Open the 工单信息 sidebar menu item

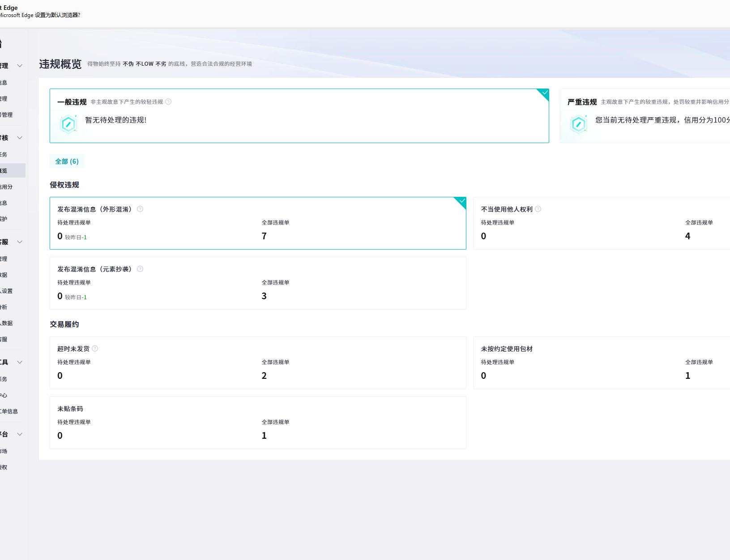click(x=9, y=412)
